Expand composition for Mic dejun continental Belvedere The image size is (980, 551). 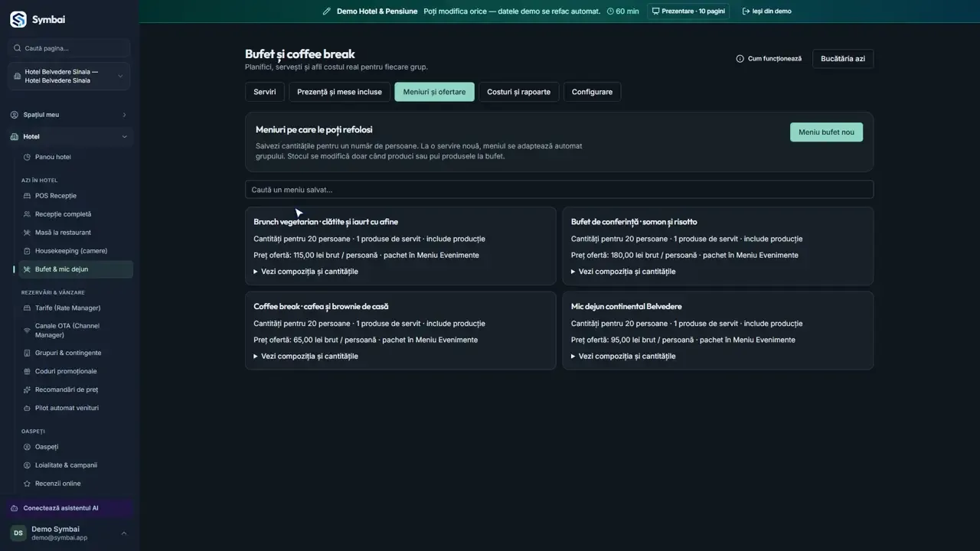pos(623,357)
